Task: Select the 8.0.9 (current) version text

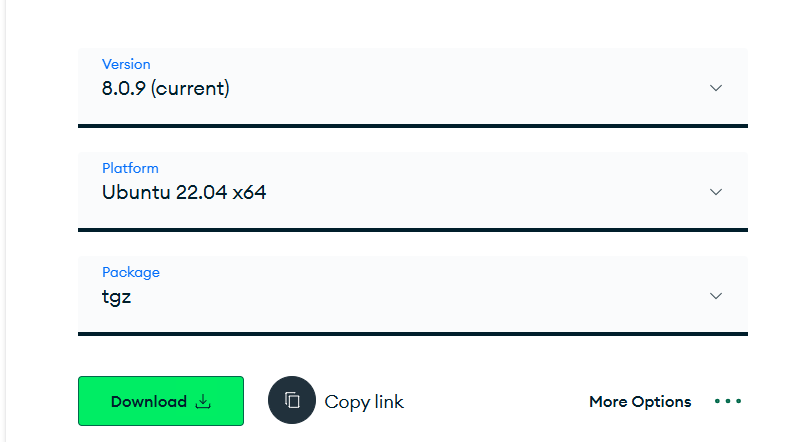Action: pyautogui.click(x=165, y=89)
